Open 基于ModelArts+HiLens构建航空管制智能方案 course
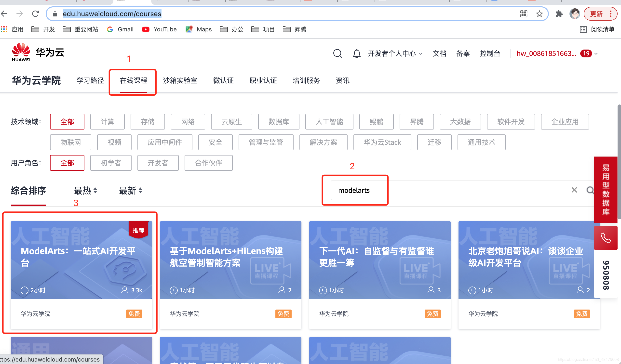 pos(231,275)
